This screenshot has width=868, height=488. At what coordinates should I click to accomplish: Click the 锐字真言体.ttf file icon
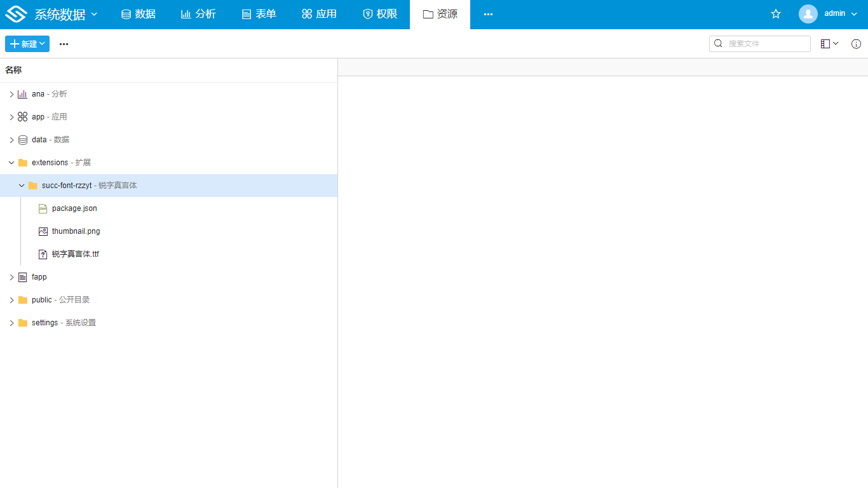(43, 254)
